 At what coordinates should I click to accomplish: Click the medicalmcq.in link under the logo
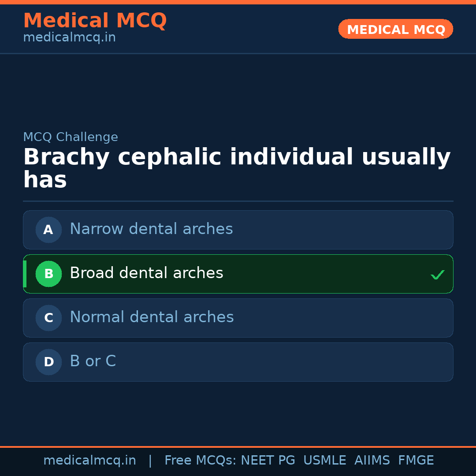point(69,37)
